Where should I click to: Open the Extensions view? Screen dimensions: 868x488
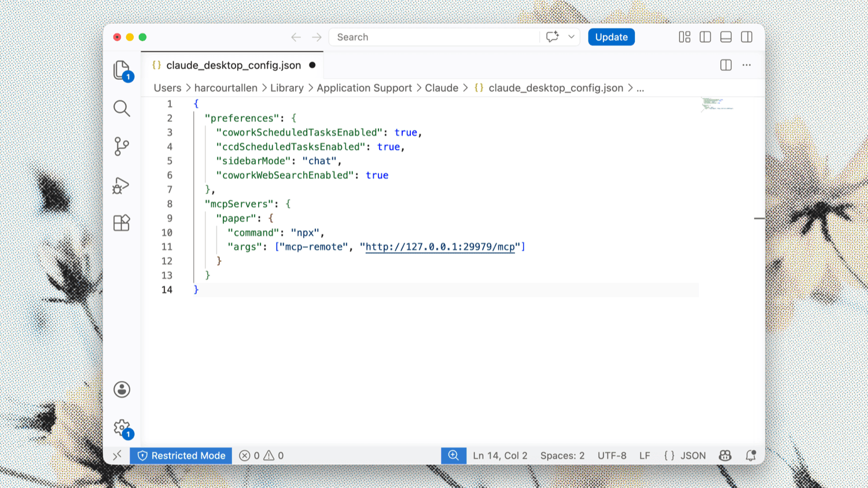[x=122, y=223]
